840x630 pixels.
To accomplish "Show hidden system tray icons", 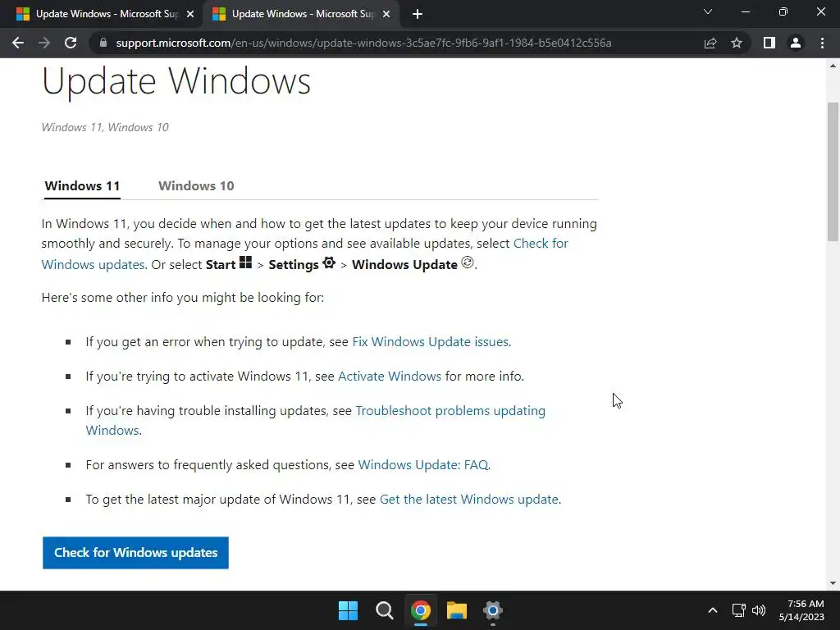I will pos(713,610).
